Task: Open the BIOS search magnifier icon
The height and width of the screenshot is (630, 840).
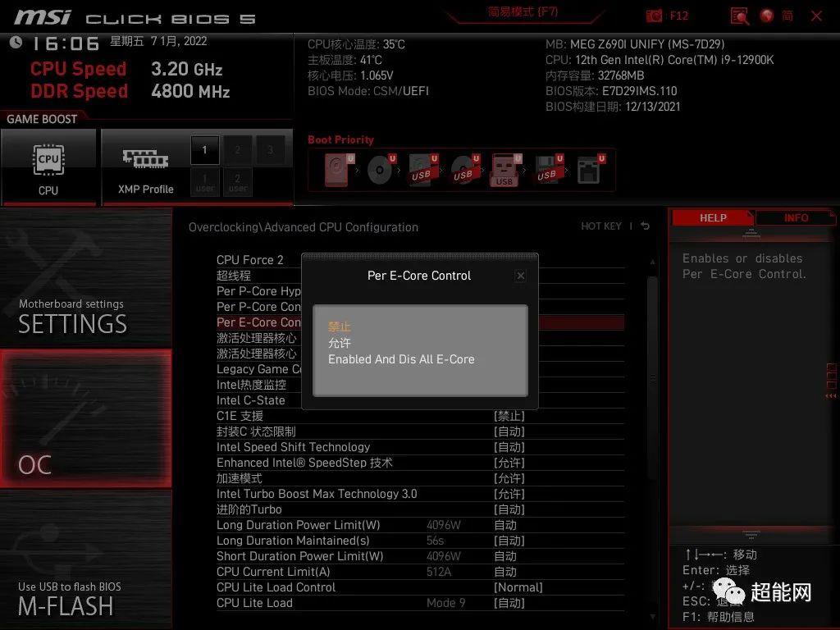Action: click(x=739, y=16)
